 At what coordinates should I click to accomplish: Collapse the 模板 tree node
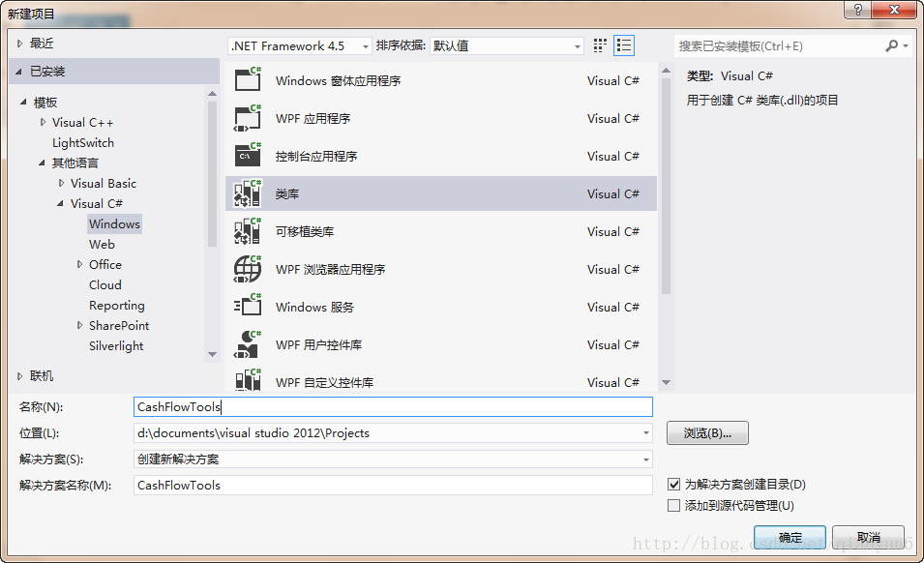(x=23, y=102)
